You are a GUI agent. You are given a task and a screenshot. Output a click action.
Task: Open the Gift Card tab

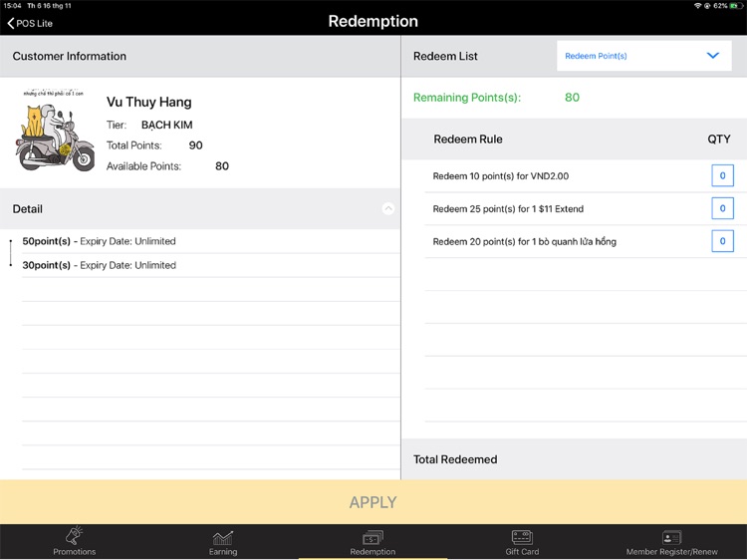[x=522, y=542]
